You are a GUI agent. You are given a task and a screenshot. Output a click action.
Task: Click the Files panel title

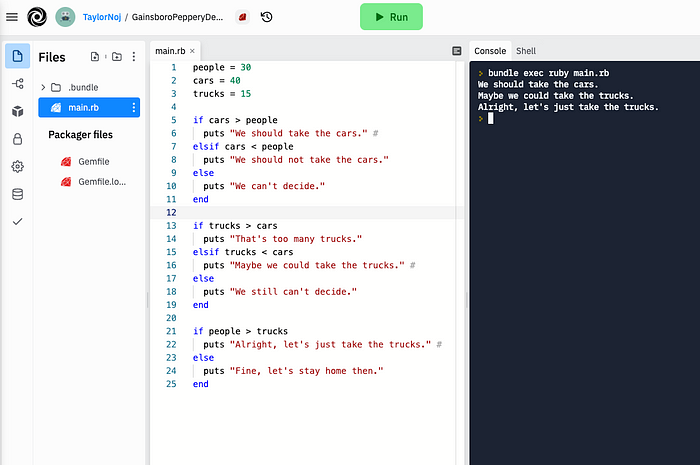[52, 57]
